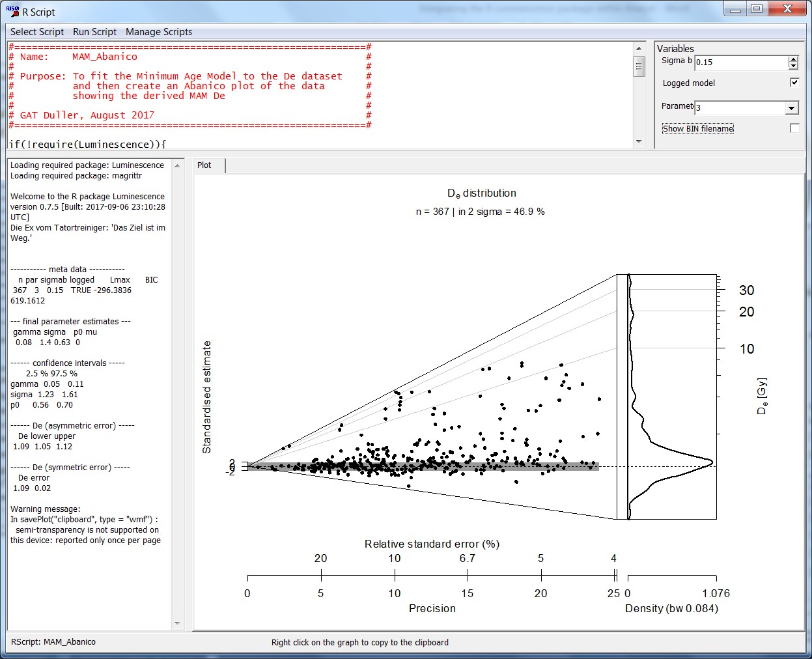Screen dimensions: 812x659
Task: Click the '6.7' relative standard error tick
Action: coord(468,558)
